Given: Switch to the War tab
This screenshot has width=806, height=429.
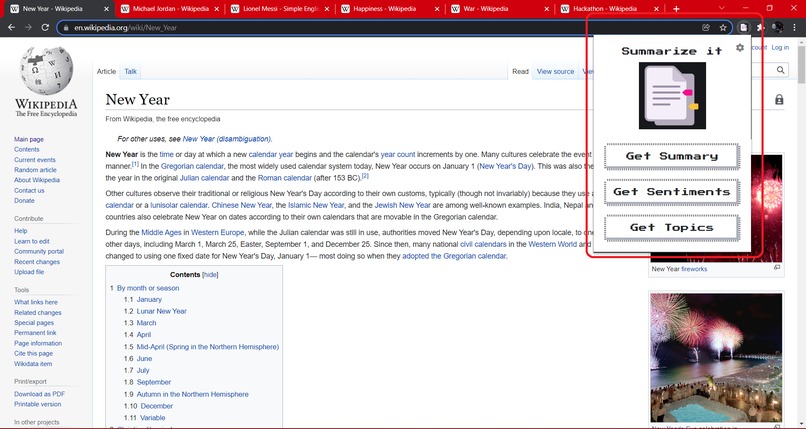Looking at the screenshot, I should [500, 9].
